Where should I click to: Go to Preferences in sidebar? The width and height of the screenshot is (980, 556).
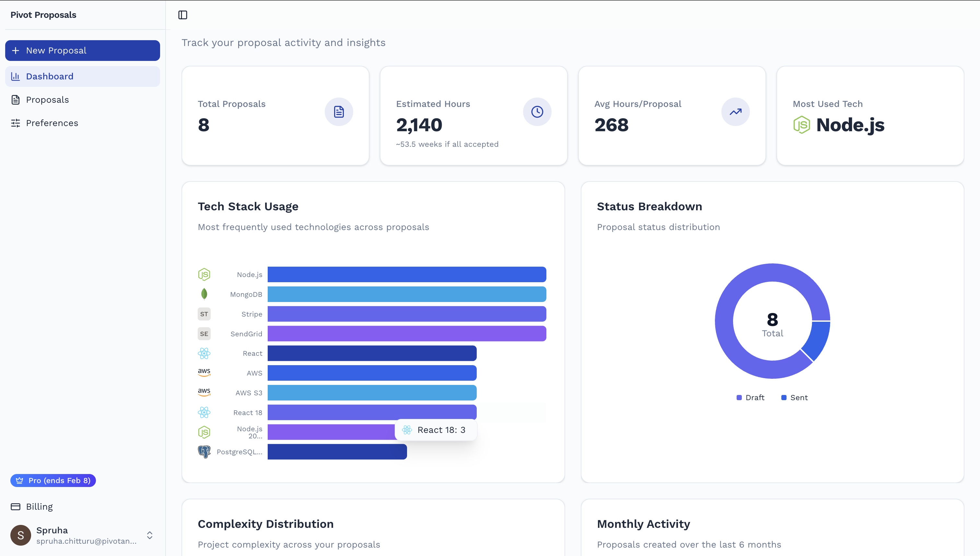click(52, 123)
